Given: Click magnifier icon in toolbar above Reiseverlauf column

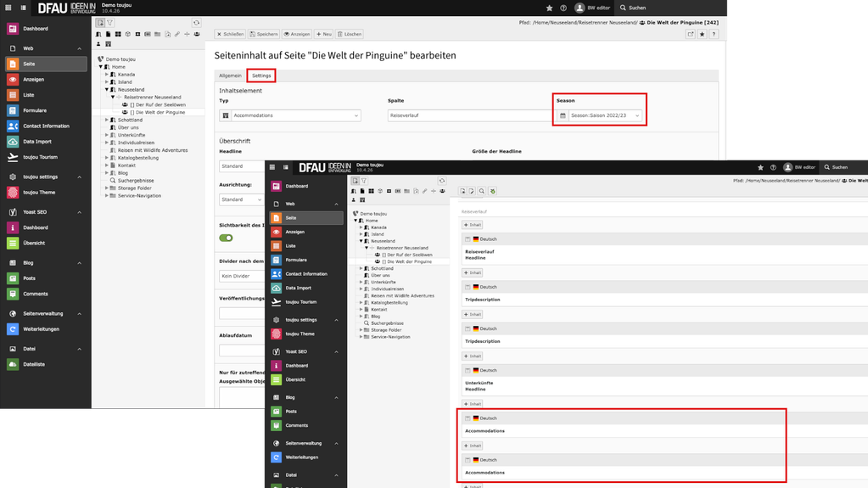Looking at the screenshot, I should (x=482, y=192).
